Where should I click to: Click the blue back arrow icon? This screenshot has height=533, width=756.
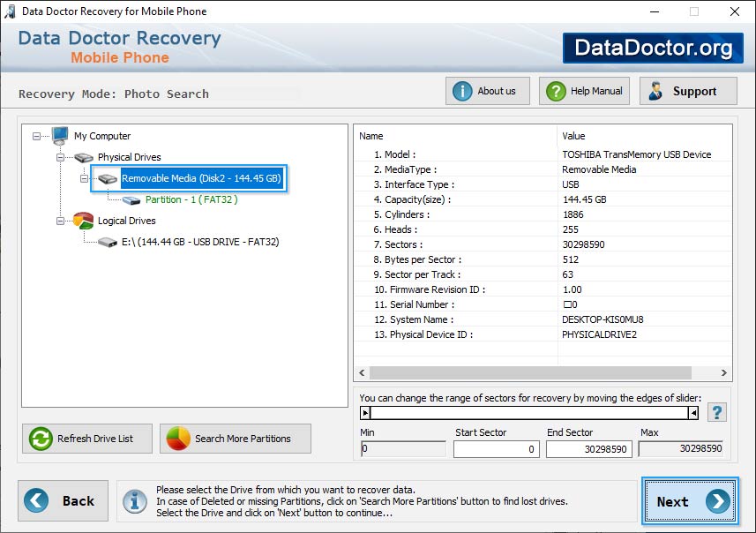[x=36, y=500]
